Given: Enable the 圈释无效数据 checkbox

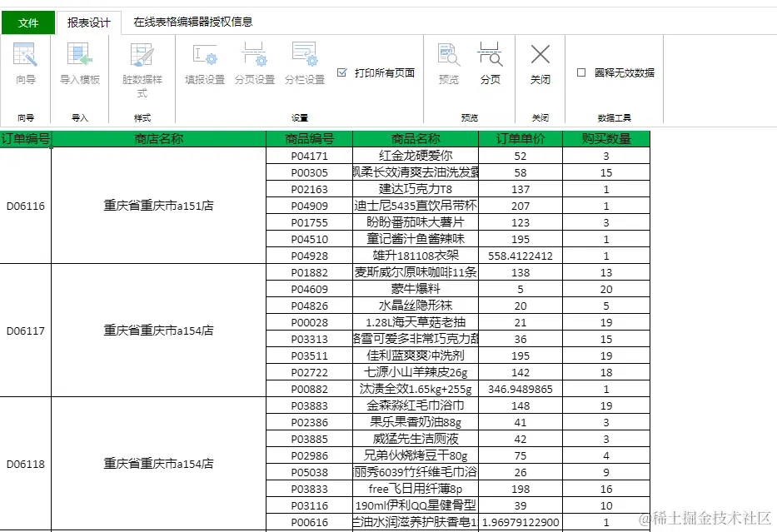Looking at the screenshot, I should [x=582, y=72].
